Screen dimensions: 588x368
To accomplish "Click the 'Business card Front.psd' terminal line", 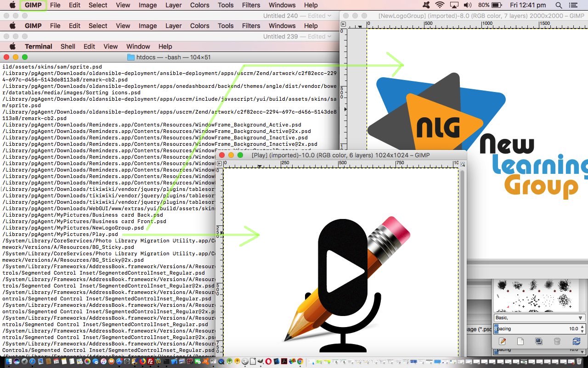I will 84,221.
